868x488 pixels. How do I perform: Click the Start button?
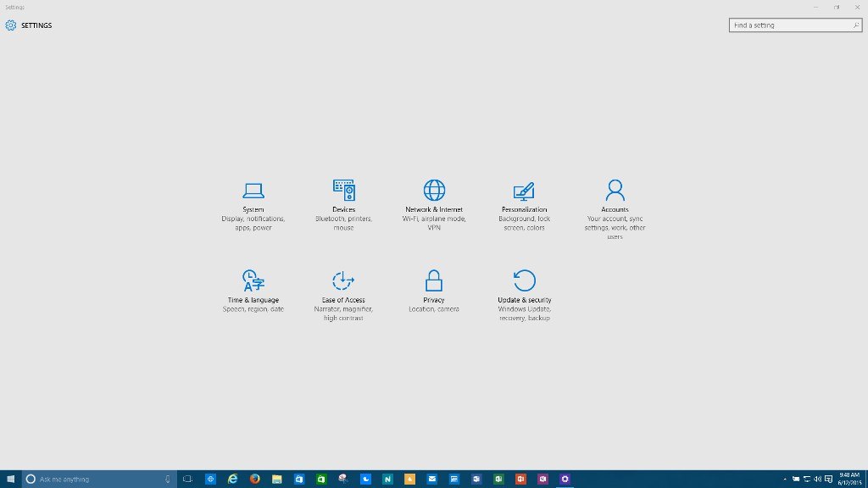pyautogui.click(x=9, y=479)
